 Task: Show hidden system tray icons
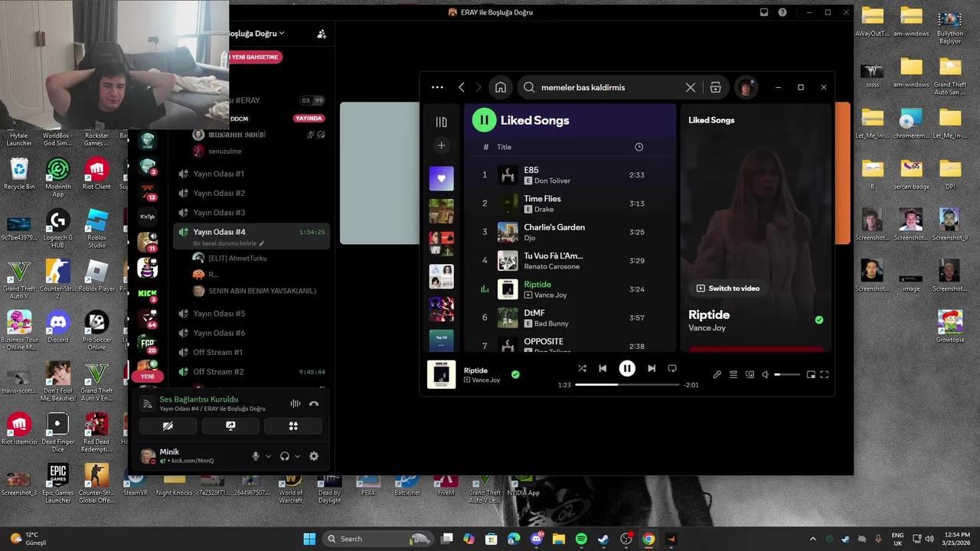(x=813, y=539)
